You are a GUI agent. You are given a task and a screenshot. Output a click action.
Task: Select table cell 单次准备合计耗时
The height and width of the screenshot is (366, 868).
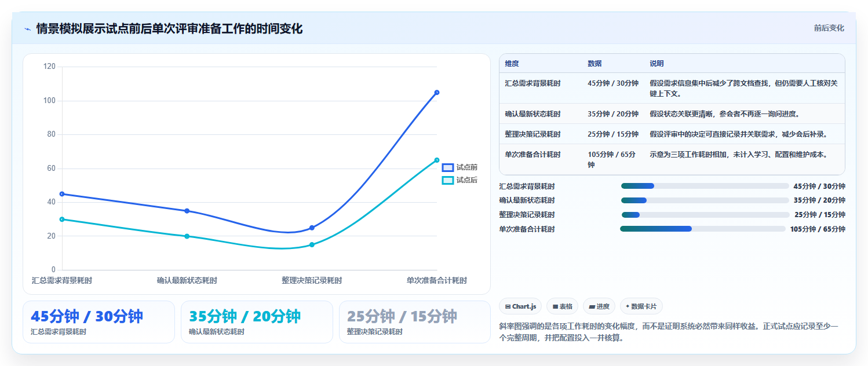pos(533,155)
